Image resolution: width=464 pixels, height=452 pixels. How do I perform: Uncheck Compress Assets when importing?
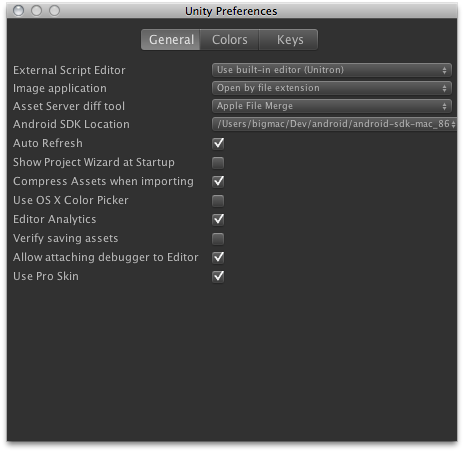click(x=218, y=181)
